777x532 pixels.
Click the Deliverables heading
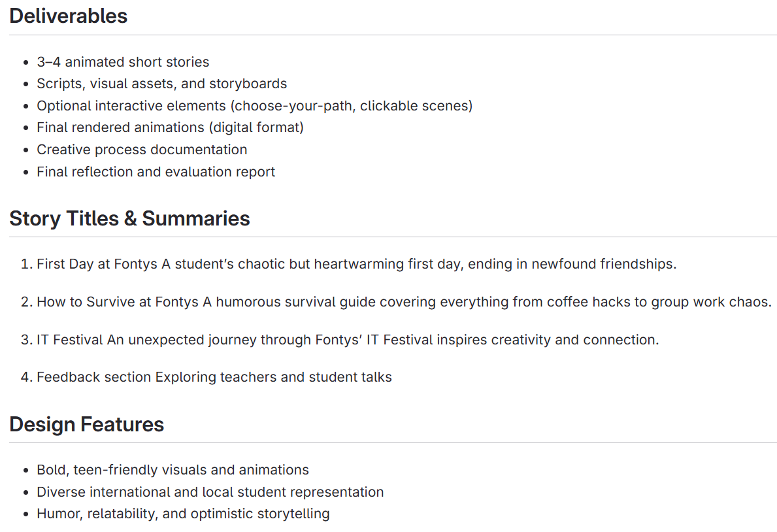tap(68, 16)
